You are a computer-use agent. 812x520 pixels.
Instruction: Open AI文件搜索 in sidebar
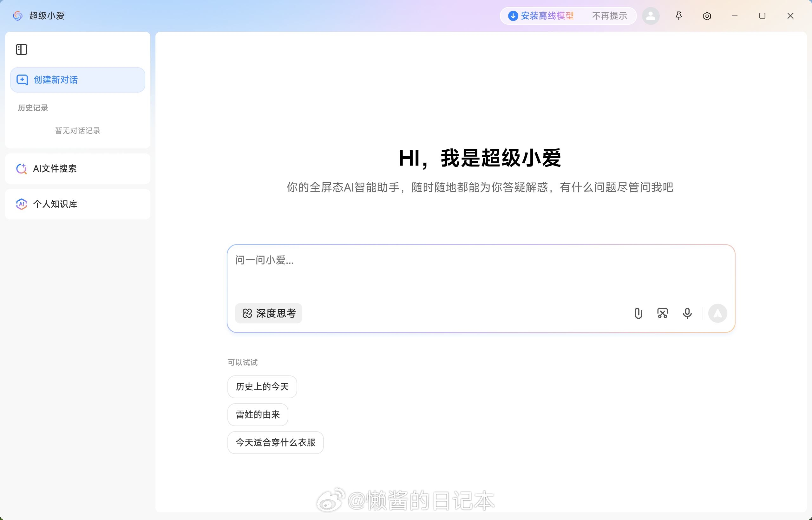[x=78, y=169]
